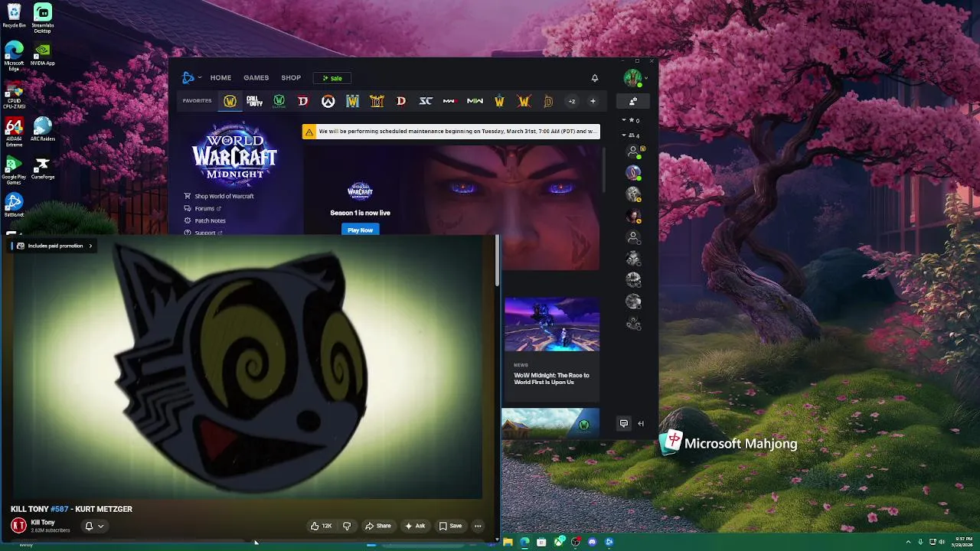980x551 pixels.
Task: Open the Streamlabs Desktop shortcut
Action: point(43,18)
